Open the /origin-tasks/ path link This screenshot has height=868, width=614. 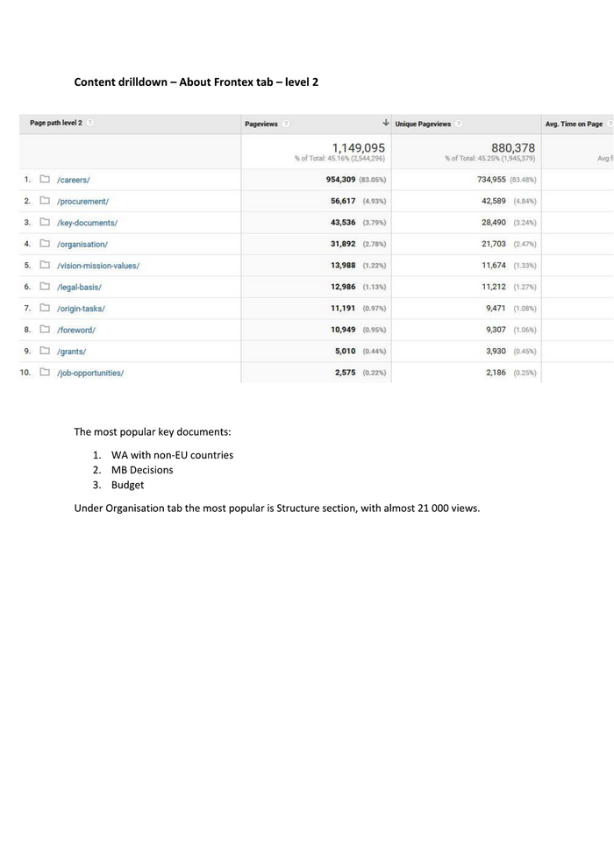(81, 309)
